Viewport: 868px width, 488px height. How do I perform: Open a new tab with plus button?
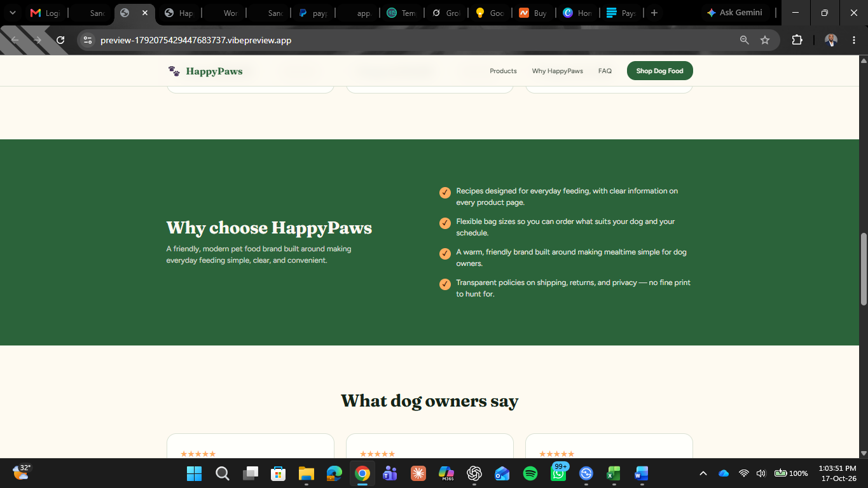pyautogui.click(x=654, y=13)
